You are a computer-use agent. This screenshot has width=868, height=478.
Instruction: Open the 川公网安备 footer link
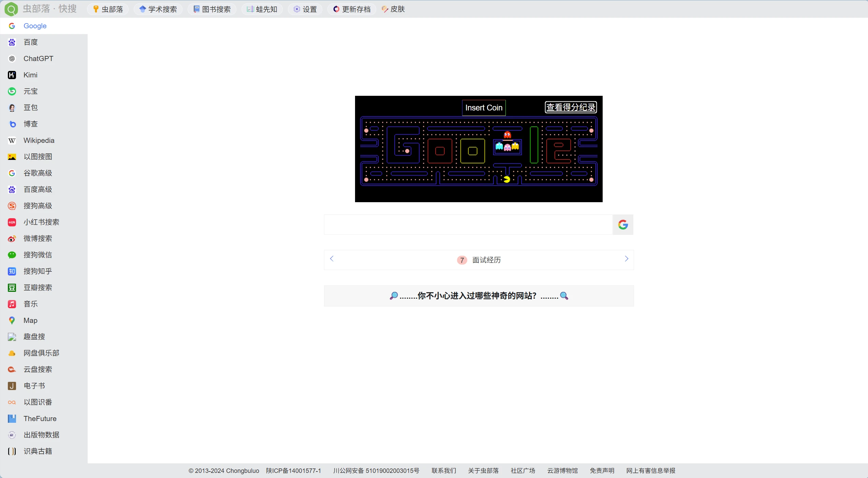[x=376, y=471]
